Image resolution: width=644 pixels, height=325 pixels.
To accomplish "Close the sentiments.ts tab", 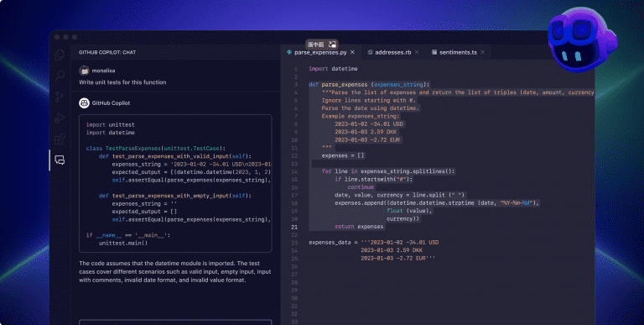I will pos(483,52).
